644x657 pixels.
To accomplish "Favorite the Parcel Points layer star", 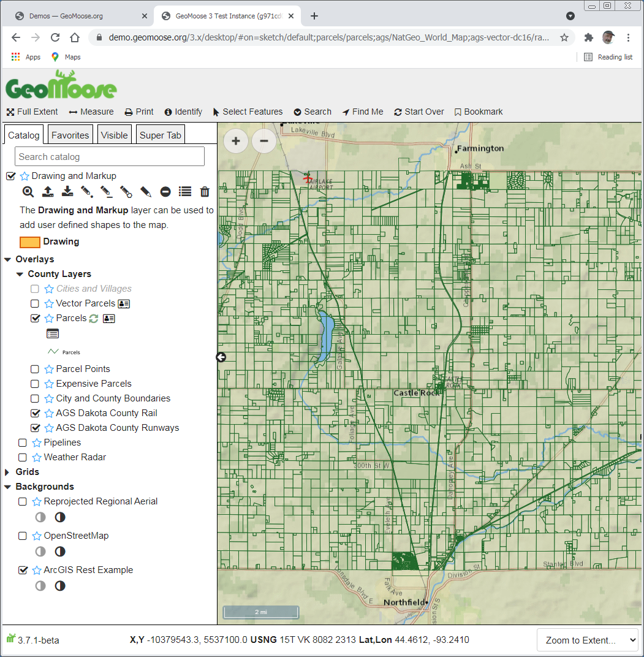I will point(49,369).
